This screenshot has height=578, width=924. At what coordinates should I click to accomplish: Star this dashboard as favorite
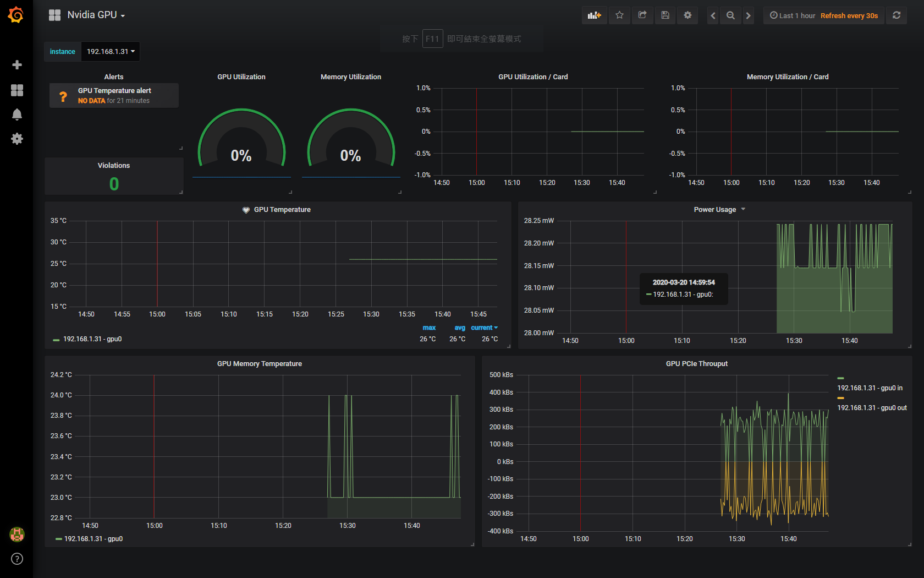coord(619,15)
